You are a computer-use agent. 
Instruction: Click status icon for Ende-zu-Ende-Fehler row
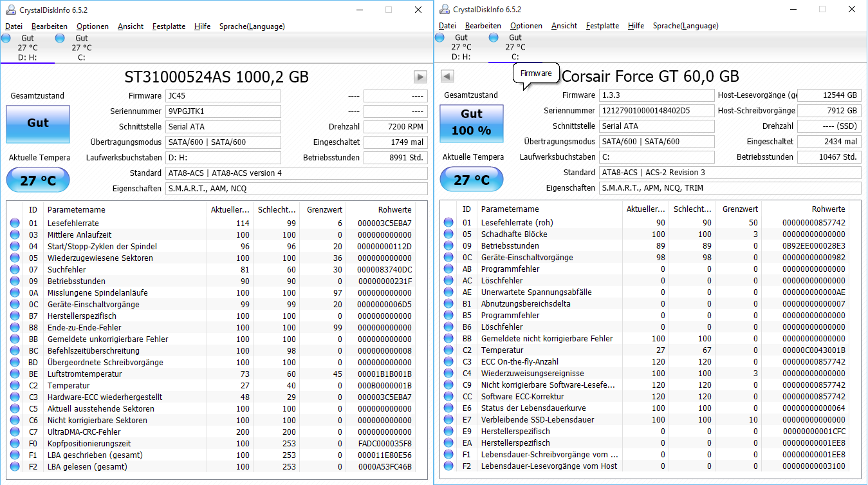[15, 328]
